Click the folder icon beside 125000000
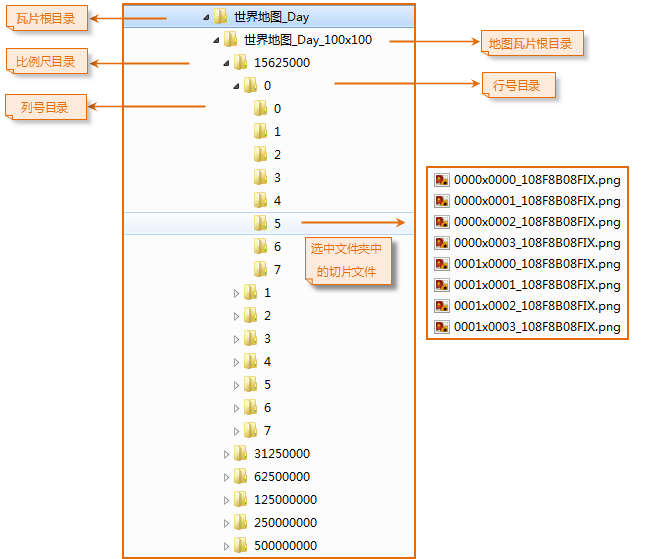Image resolution: width=650 pixels, height=559 pixels. 240,500
